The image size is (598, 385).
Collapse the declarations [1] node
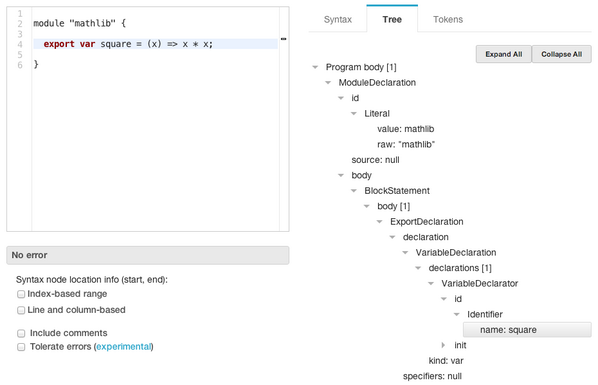tap(418, 268)
